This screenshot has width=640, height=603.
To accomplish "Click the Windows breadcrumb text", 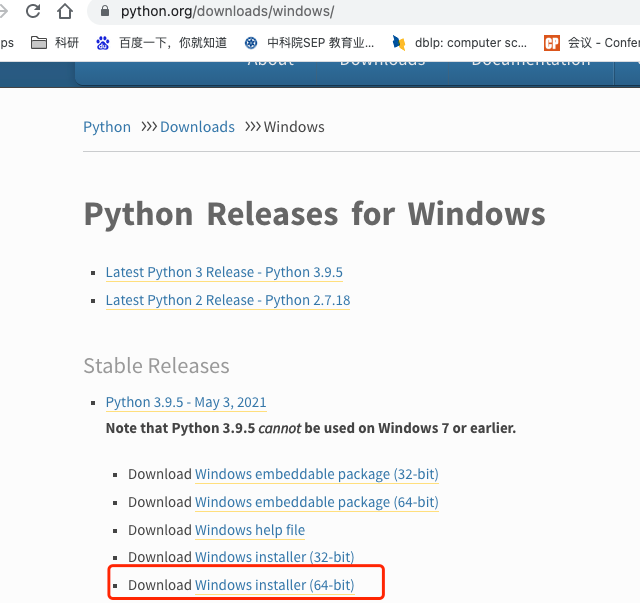I will click(294, 127).
